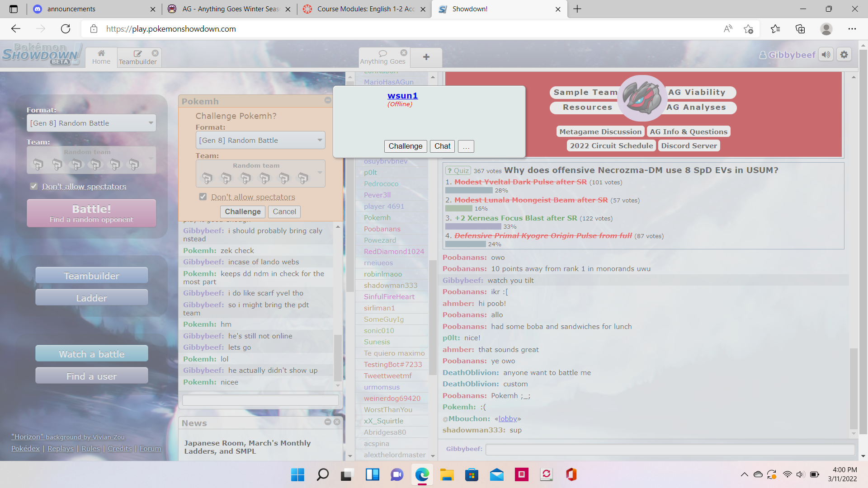This screenshot has width=868, height=488.
Task: Minimize the Pokemh chat window
Action: [x=328, y=100]
